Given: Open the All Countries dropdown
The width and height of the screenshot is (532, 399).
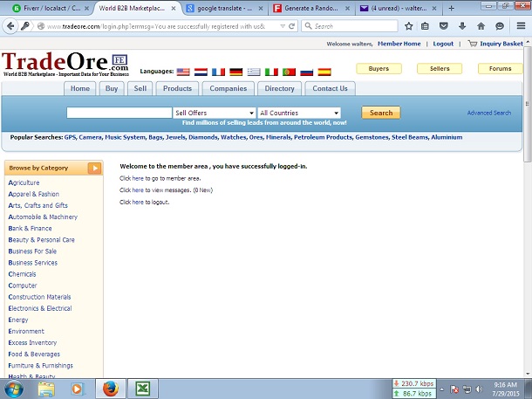Looking at the screenshot, I should coord(299,113).
